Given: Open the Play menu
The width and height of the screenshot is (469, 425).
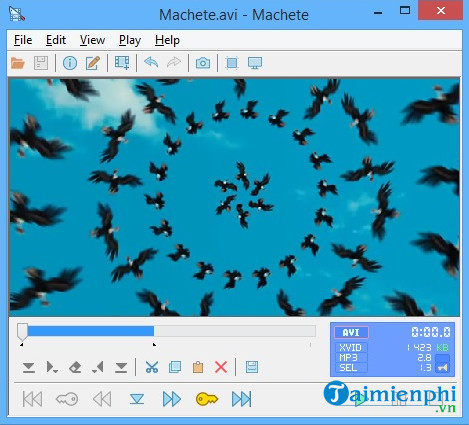Looking at the screenshot, I should click(x=130, y=40).
